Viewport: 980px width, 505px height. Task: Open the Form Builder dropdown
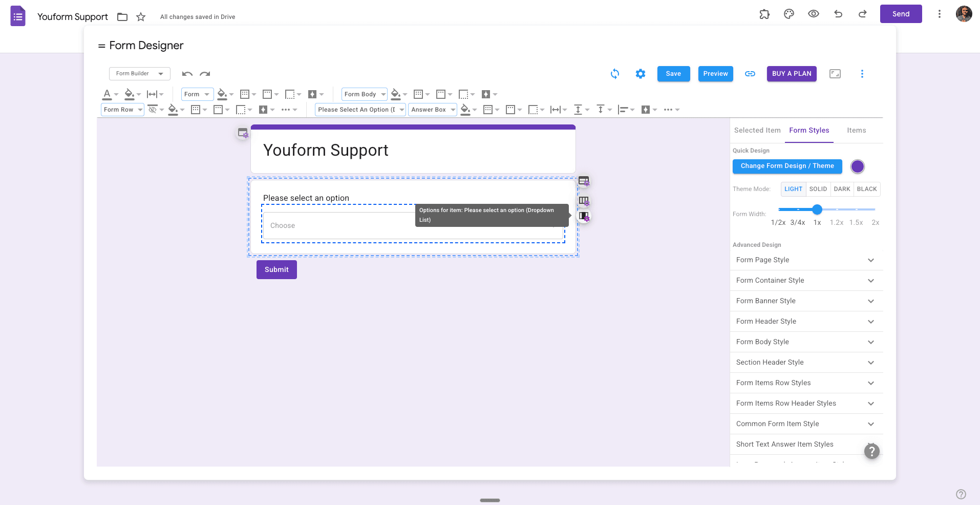[x=139, y=74]
